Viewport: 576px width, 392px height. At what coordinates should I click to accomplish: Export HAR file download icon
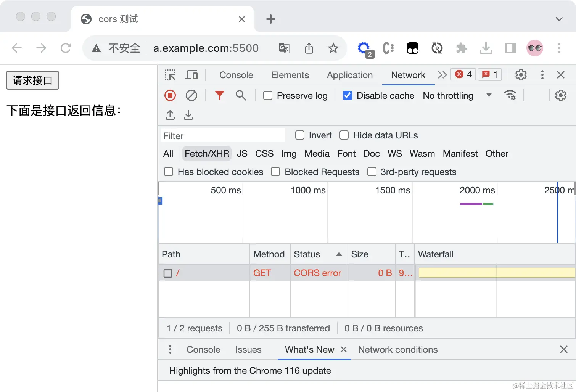[188, 115]
